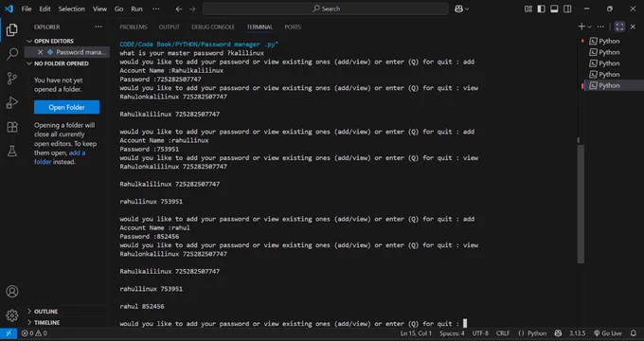
Task: Start Go Live server
Action: coord(608,333)
